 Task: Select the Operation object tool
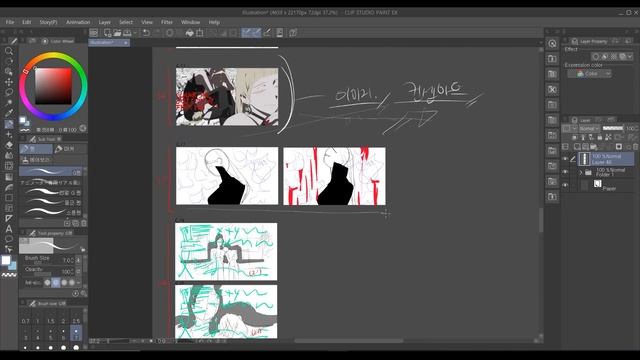9,71
